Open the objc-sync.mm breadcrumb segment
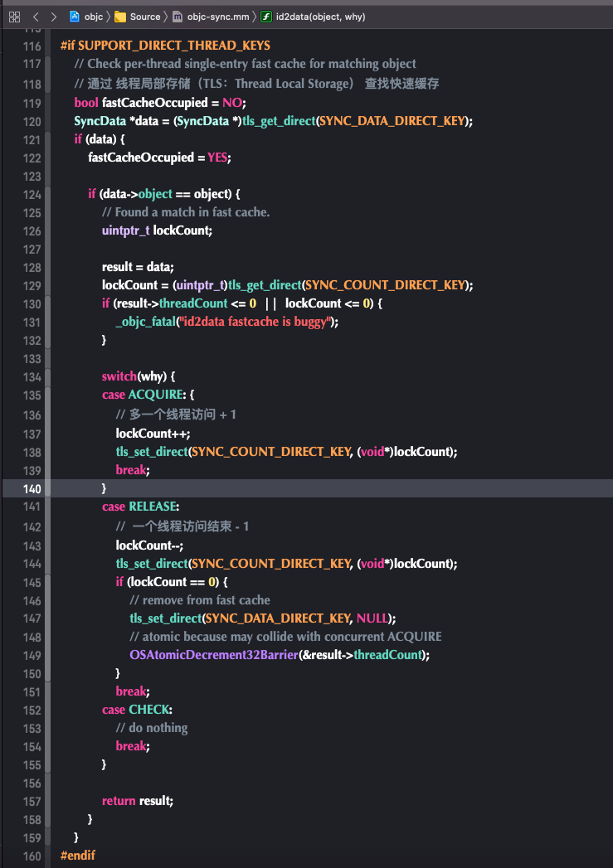 pos(218,17)
